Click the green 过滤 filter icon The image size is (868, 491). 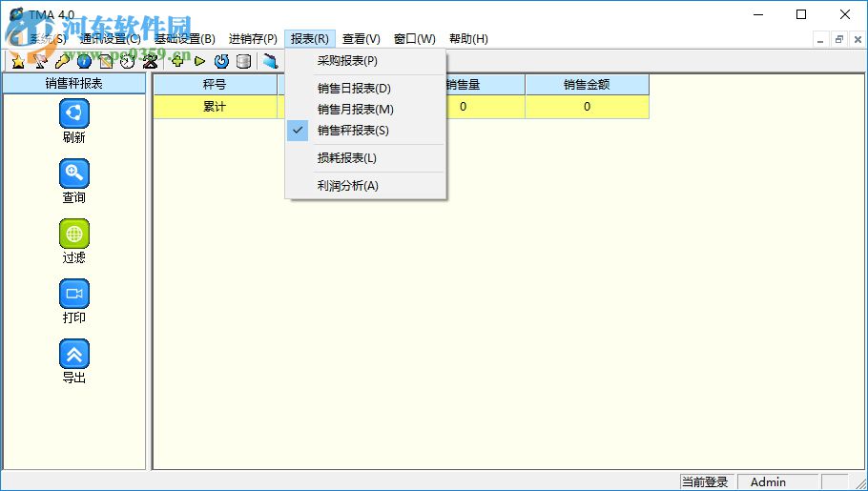click(74, 234)
